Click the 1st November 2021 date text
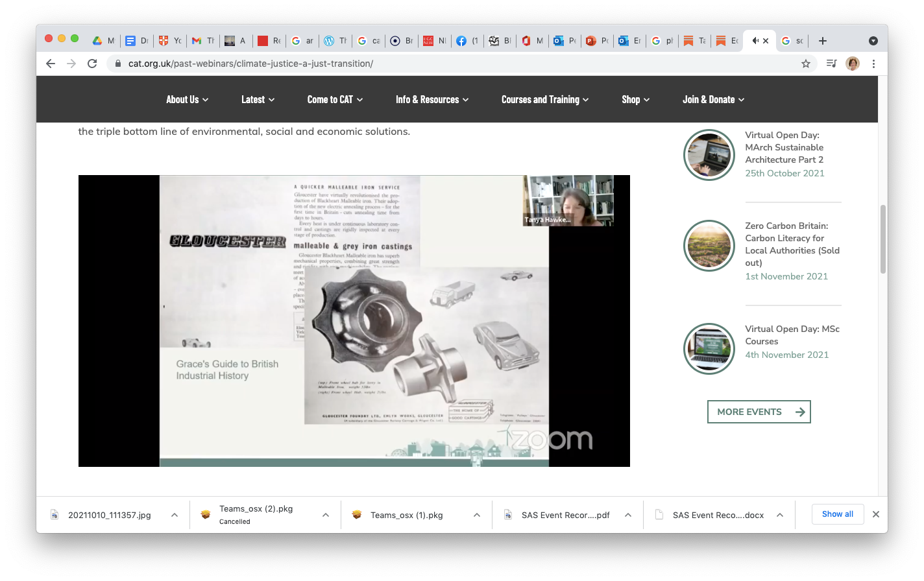Viewport: 924px width, 581px height. pyautogui.click(x=786, y=276)
